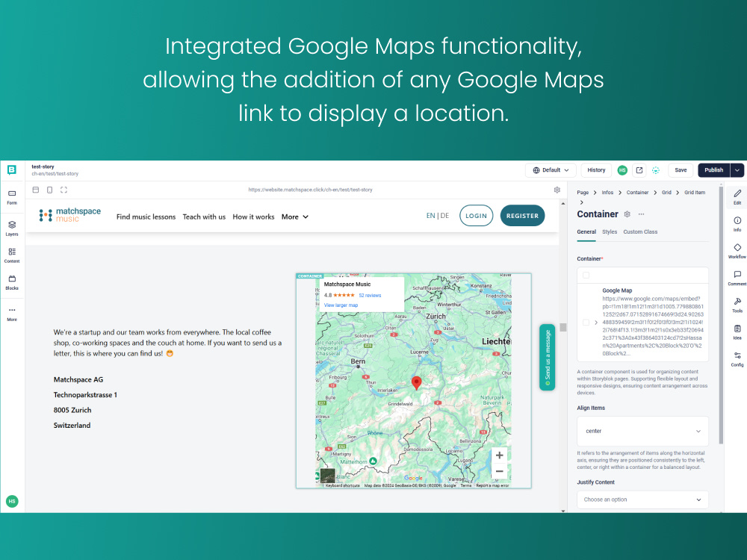This screenshot has height=560, width=747.
Task: Click the matchspace music logo
Action: tap(70, 215)
